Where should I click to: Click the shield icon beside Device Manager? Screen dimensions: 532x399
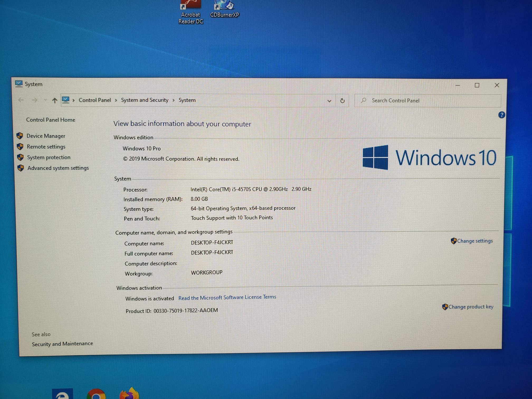(x=20, y=136)
